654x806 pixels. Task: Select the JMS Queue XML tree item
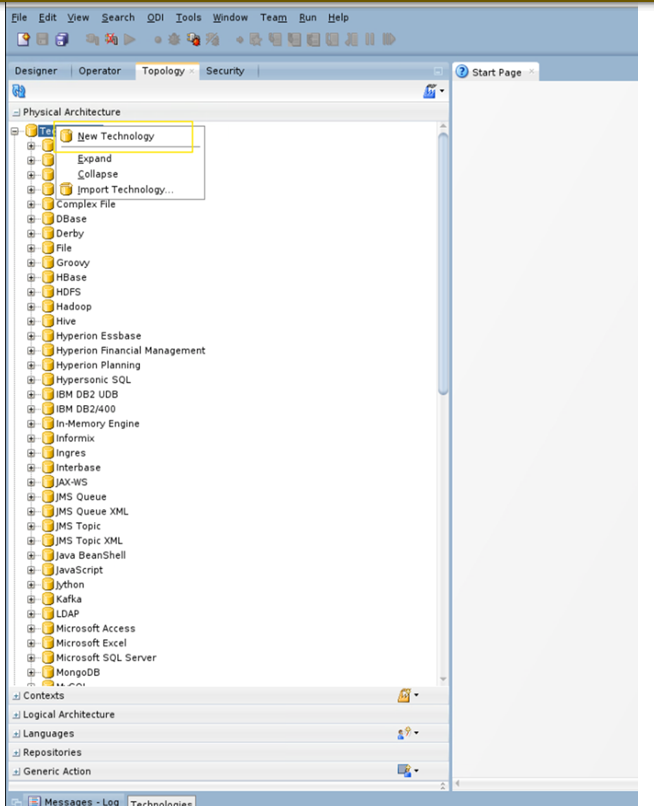tap(92, 511)
